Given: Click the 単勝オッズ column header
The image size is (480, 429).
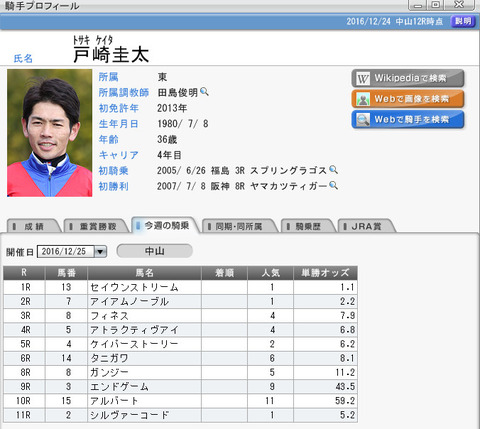Looking at the screenshot, I should tap(325, 273).
